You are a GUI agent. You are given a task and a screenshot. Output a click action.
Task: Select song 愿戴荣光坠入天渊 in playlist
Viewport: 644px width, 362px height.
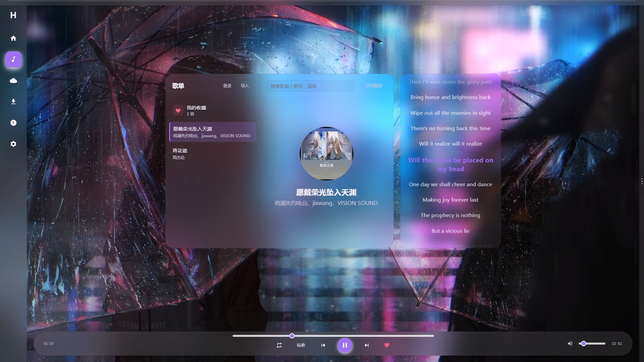pyautogui.click(x=213, y=132)
